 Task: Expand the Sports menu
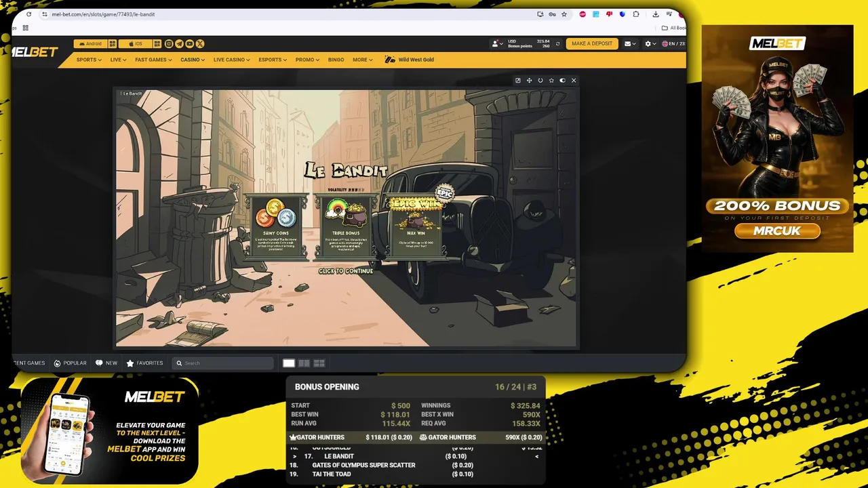pyautogui.click(x=89, y=60)
